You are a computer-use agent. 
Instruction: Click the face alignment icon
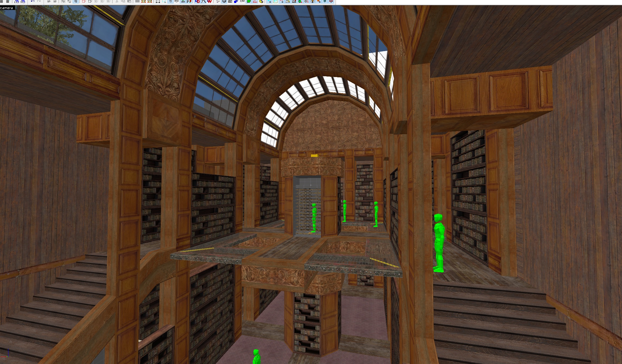(x=189, y=2)
